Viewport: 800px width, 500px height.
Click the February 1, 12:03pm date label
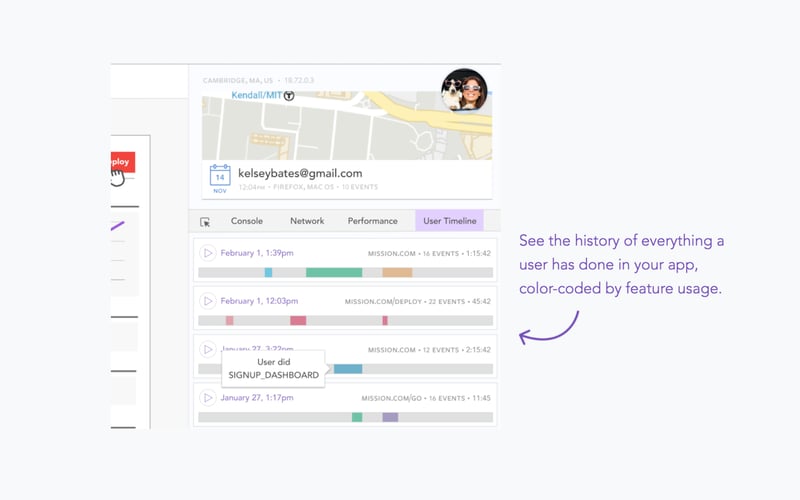(259, 301)
